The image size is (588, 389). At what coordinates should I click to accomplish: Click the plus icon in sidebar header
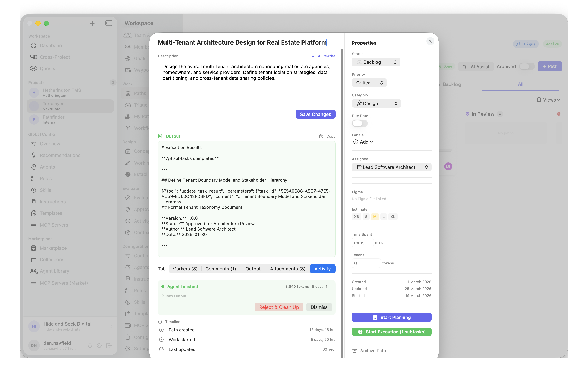point(92,23)
